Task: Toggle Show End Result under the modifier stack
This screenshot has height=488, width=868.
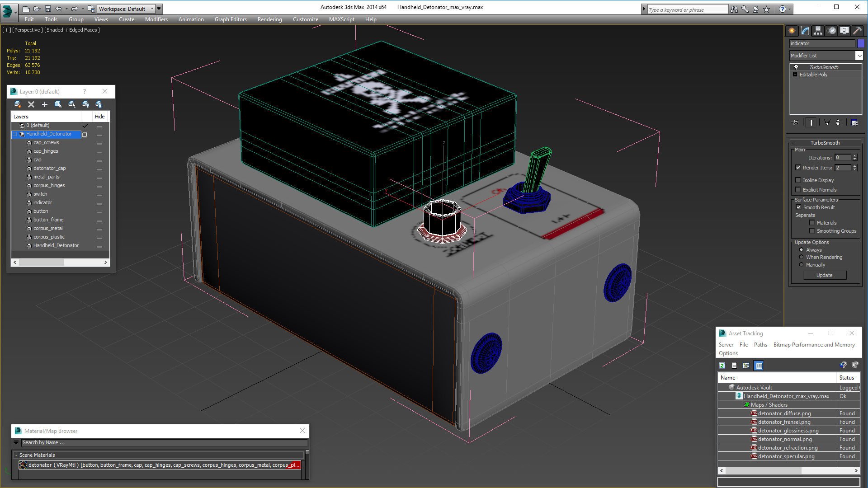Action: [811, 122]
